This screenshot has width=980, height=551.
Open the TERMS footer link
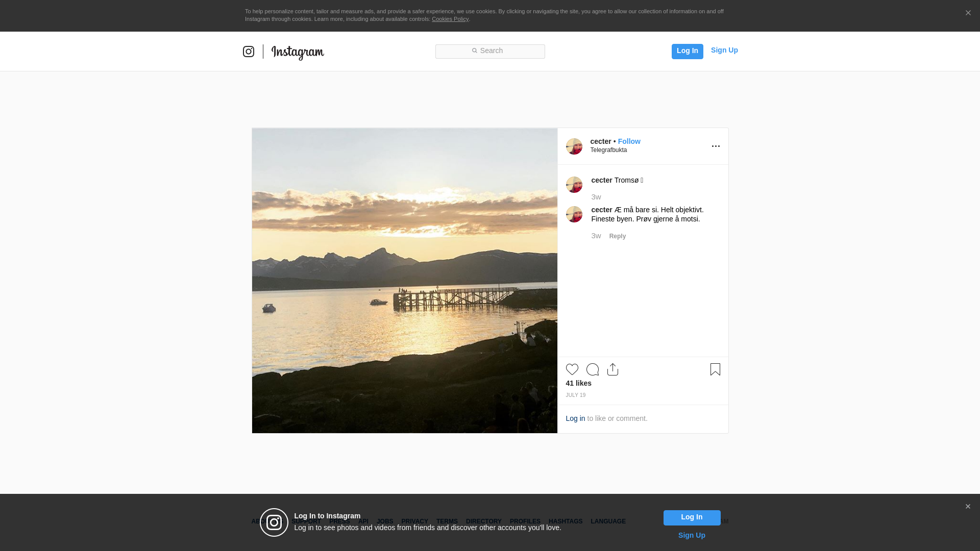click(447, 521)
